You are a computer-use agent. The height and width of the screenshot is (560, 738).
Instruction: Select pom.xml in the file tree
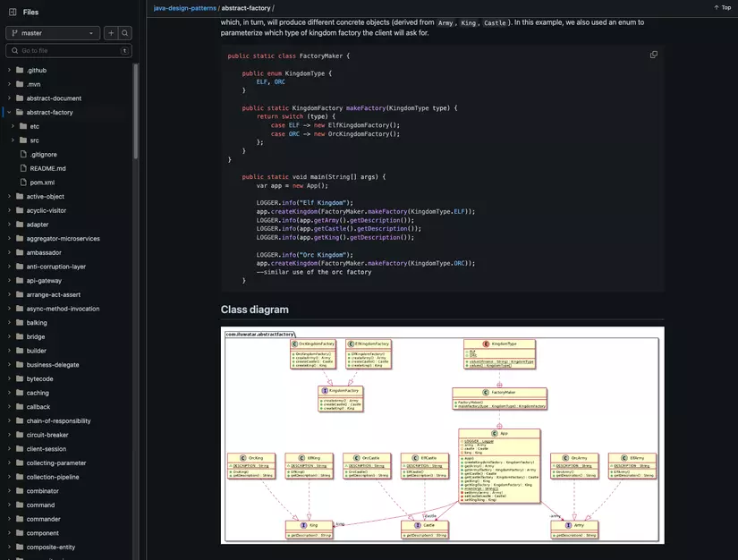[x=41, y=180]
